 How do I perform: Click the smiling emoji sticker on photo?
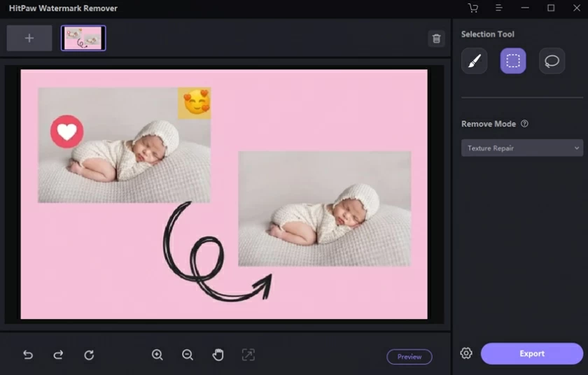pyautogui.click(x=195, y=103)
